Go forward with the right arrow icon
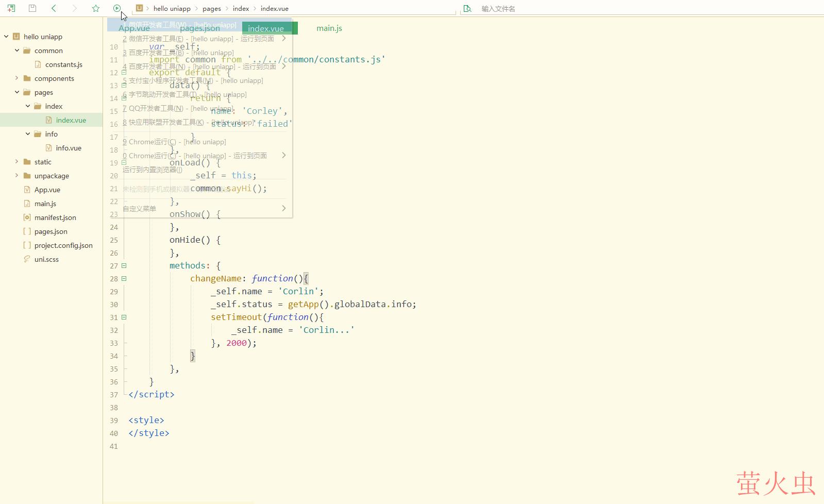The width and height of the screenshot is (824, 504). (75, 8)
